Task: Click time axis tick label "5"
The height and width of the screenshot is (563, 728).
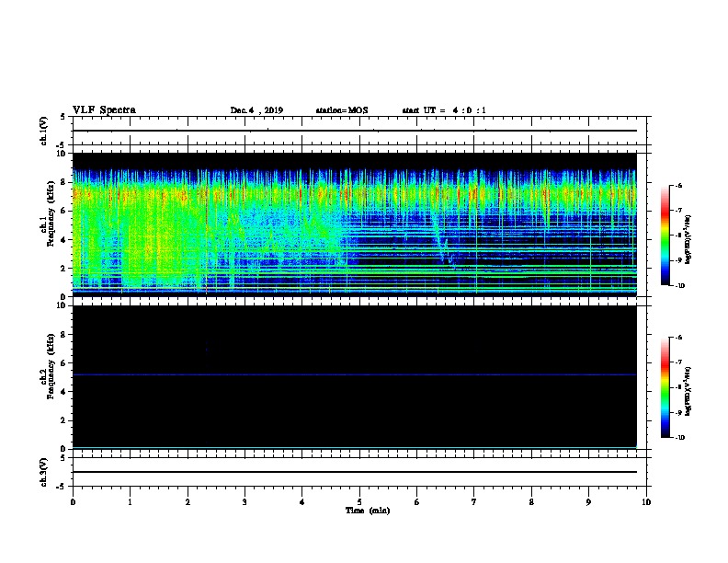Action: (359, 502)
